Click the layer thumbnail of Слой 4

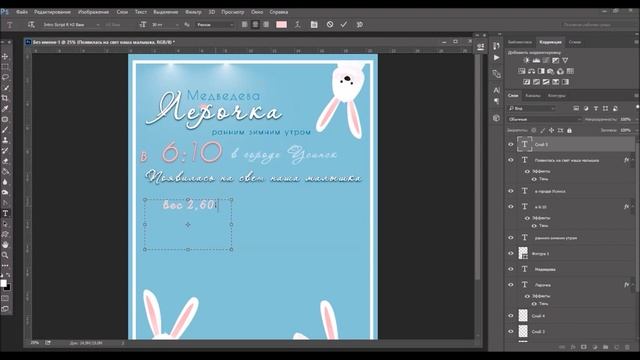(x=523, y=316)
